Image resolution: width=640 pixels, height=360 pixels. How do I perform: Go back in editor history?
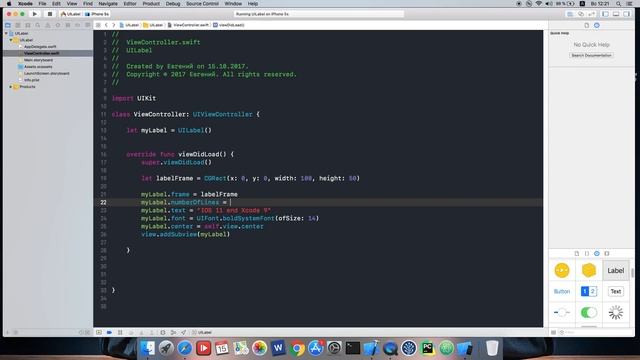[x=106, y=25]
